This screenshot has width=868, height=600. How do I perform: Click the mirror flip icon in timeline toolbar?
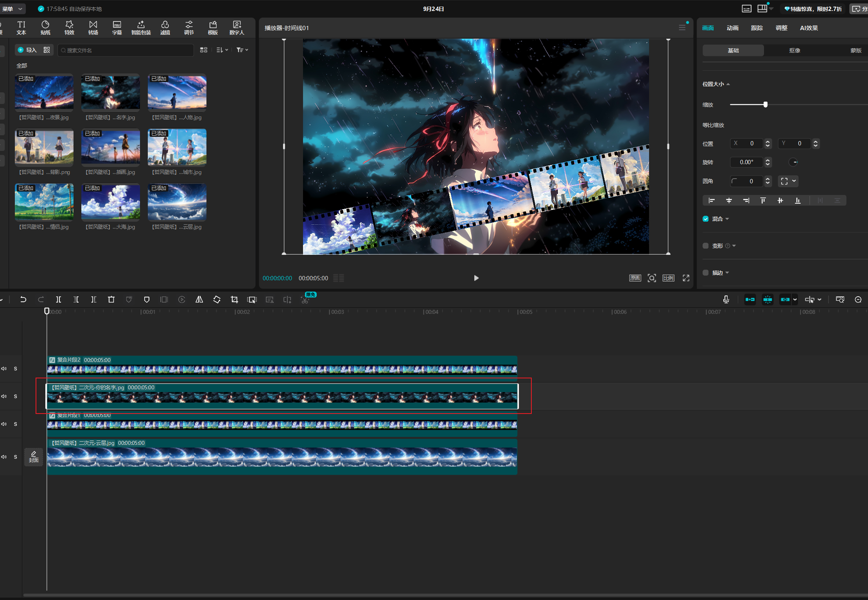(199, 299)
